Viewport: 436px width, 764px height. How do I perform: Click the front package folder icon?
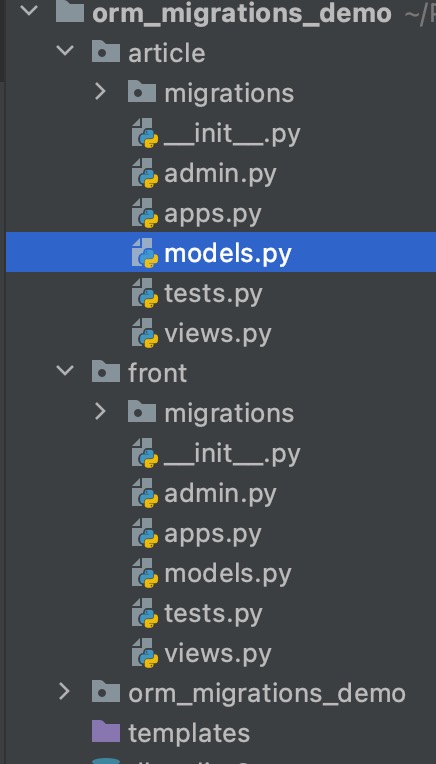pos(106,372)
